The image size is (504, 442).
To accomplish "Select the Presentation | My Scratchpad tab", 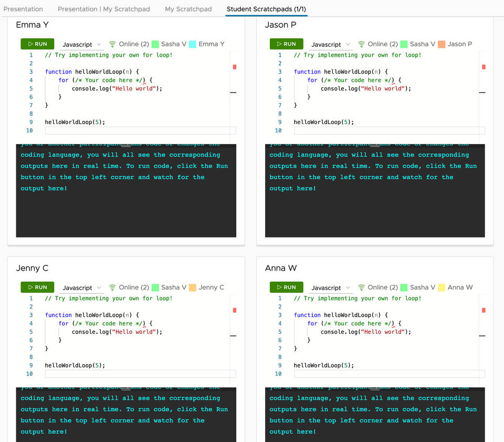I will pyautogui.click(x=103, y=9).
